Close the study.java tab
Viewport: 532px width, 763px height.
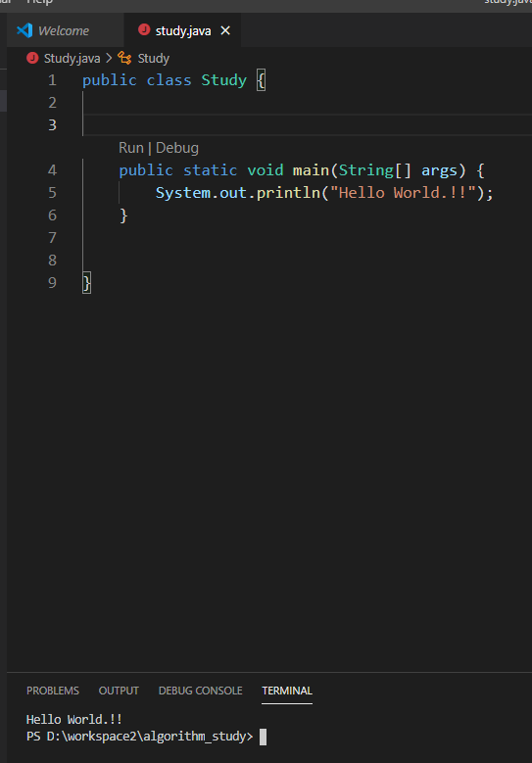click(x=225, y=30)
